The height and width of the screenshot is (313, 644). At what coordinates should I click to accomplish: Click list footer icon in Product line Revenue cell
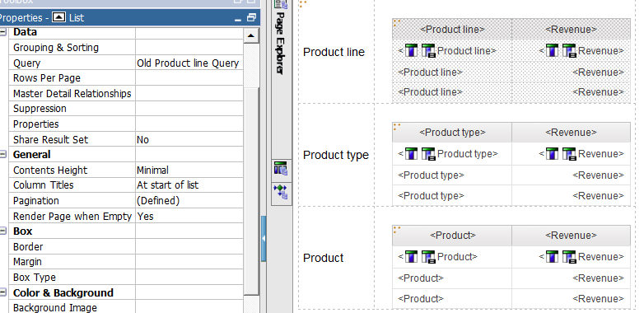[x=569, y=51]
